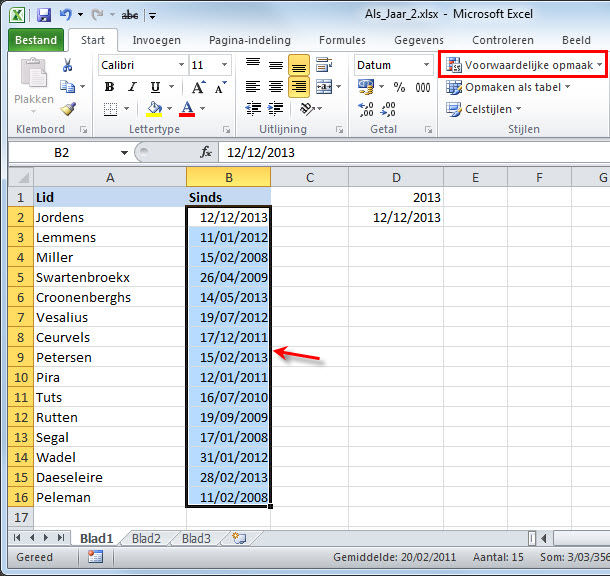Click the top align icon
610x576 pixels.
pyautogui.click(x=253, y=65)
